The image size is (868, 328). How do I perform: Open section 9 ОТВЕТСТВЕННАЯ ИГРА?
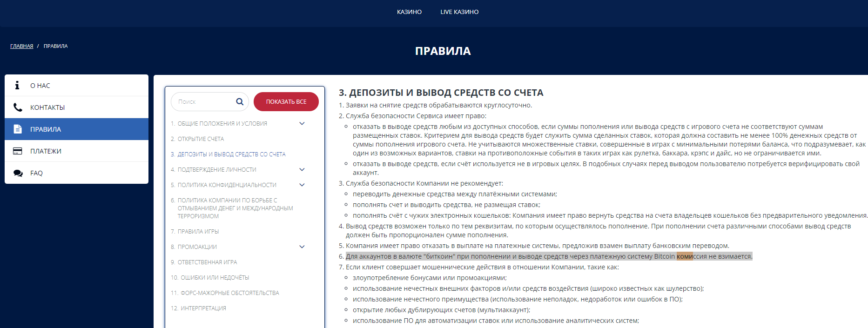(x=204, y=262)
